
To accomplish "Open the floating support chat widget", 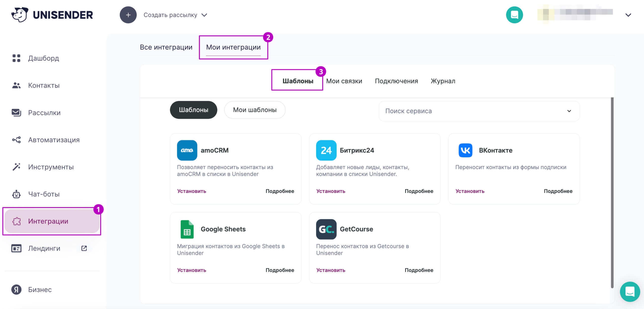I will [x=630, y=292].
